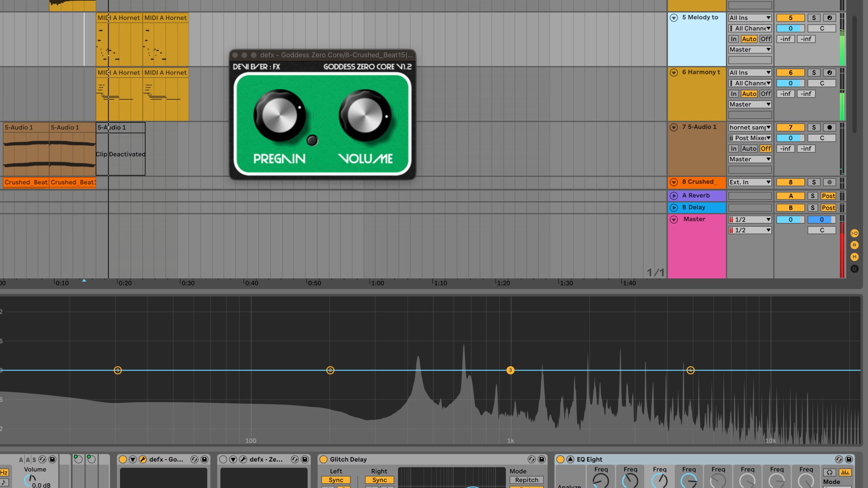Screen dimensions: 868x488
Task: Click the Repitch mode button in Glitch Delay
Action: pyautogui.click(x=527, y=480)
